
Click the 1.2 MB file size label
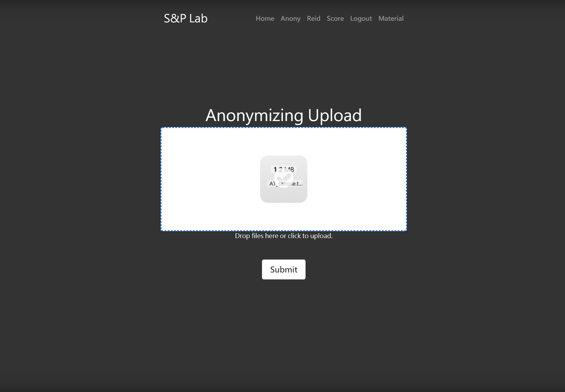click(x=284, y=170)
